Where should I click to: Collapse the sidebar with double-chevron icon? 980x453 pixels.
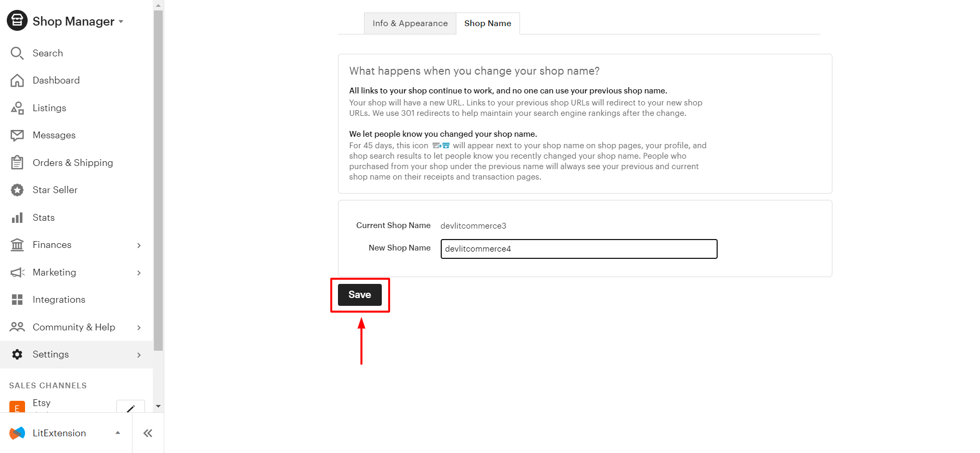pyautogui.click(x=148, y=433)
